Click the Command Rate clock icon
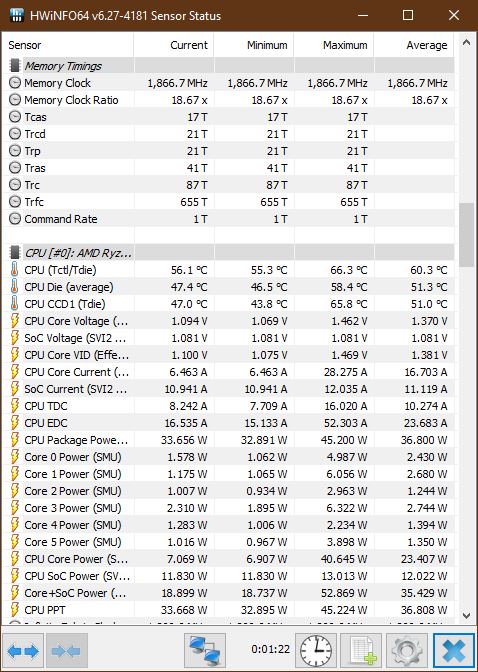The width and height of the screenshot is (478, 672). [x=15, y=219]
